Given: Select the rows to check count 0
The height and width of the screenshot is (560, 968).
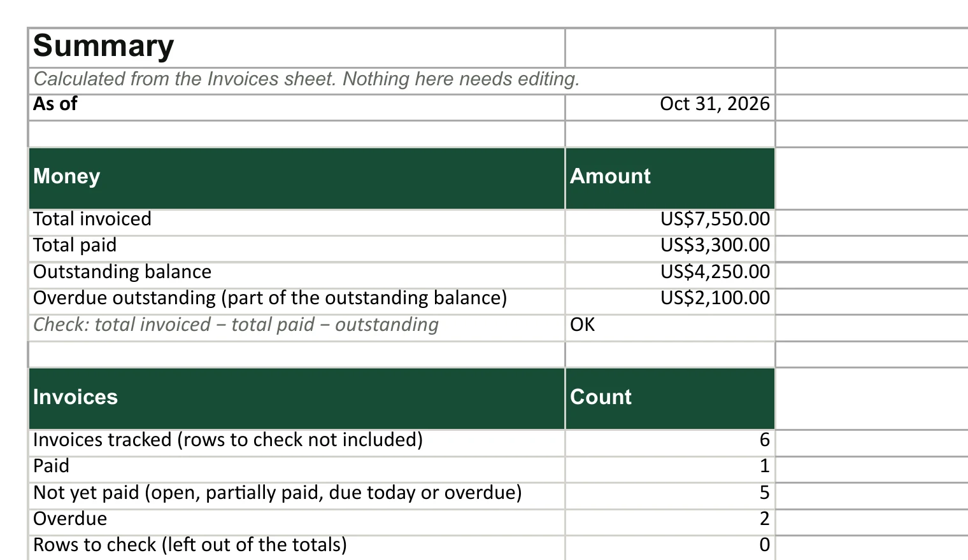Looking at the screenshot, I should (670, 548).
